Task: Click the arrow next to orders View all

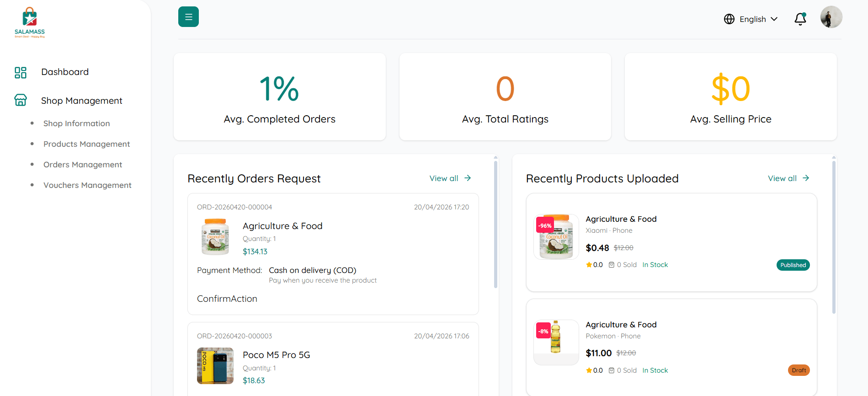Action: pyautogui.click(x=468, y=178)
